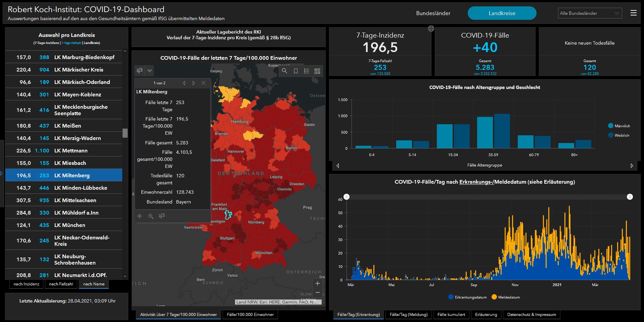Open the hamburger menu at top right
Image resolution: width=644 pixels, height=322 pixels.
click(x=633, y=13)
